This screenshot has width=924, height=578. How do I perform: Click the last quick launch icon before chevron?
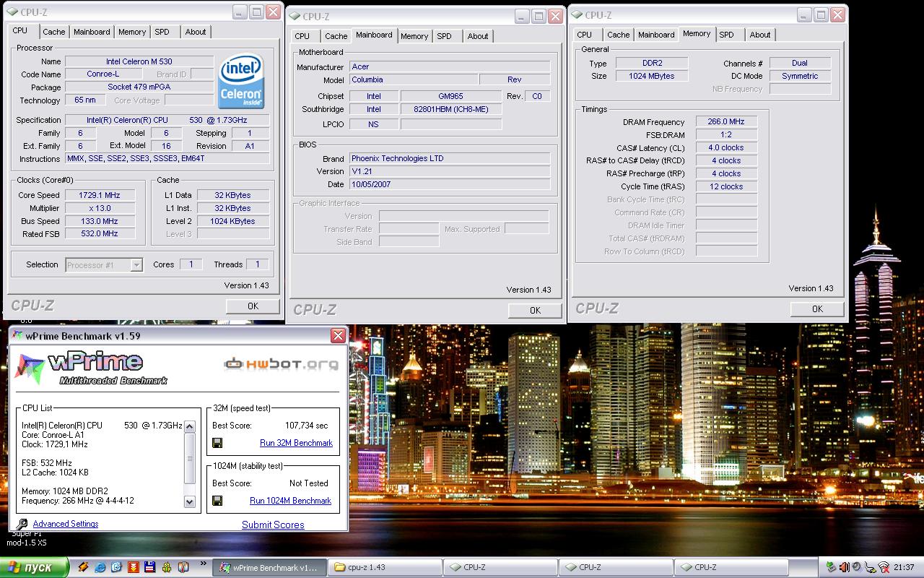(183, 567)
